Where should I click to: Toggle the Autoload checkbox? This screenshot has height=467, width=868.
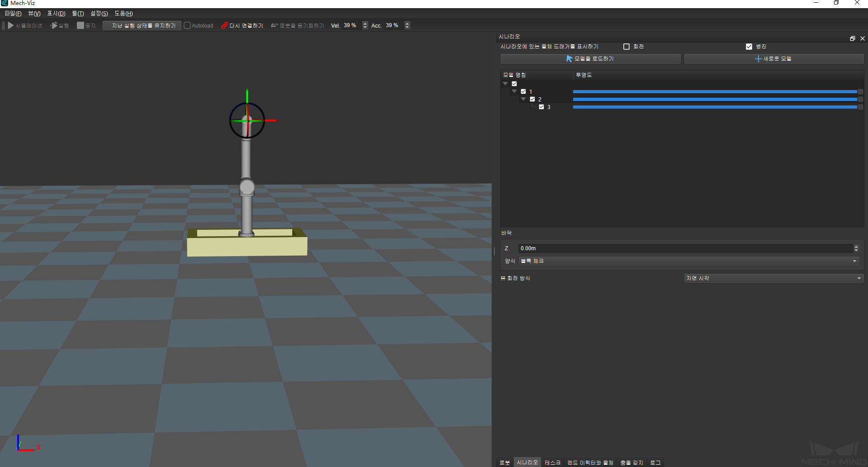pos(187,26)
